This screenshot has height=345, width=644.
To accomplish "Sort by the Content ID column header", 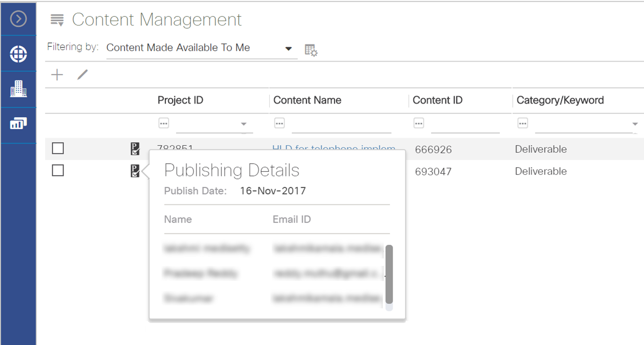I will coord(438,100).
